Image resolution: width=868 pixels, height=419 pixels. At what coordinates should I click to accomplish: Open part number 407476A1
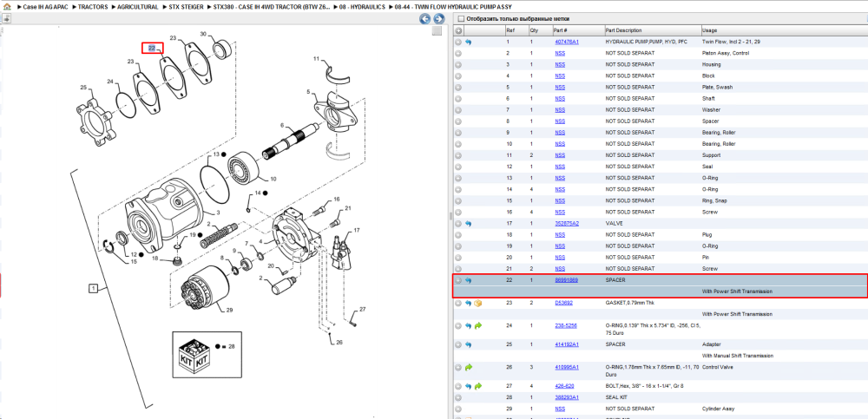coord(567,42)
